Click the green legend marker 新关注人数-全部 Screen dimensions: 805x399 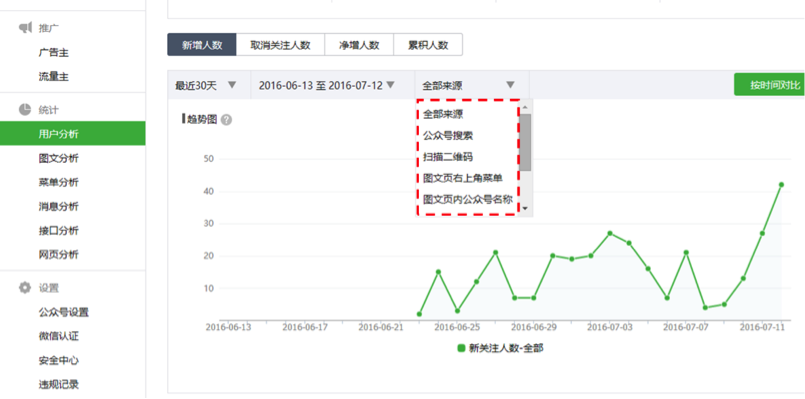coord(461,348)
